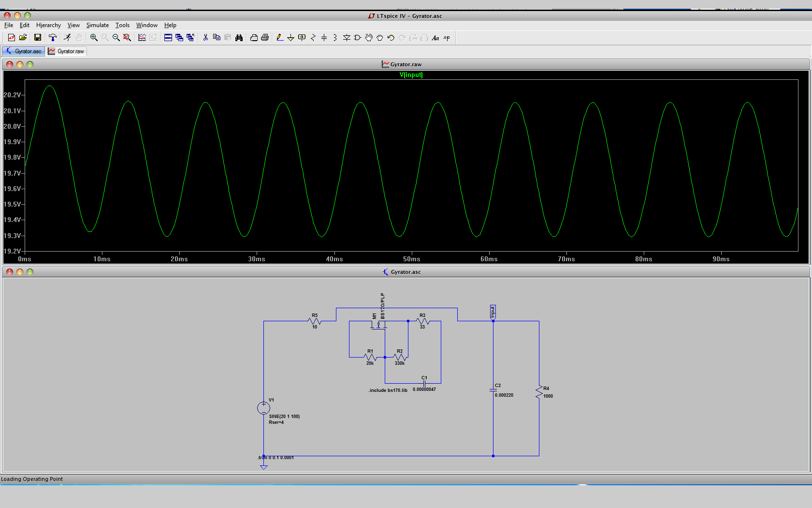Select the Draw Wire pencil tool
The height and width of the screenshot is (508, 812).
[279, 38]
